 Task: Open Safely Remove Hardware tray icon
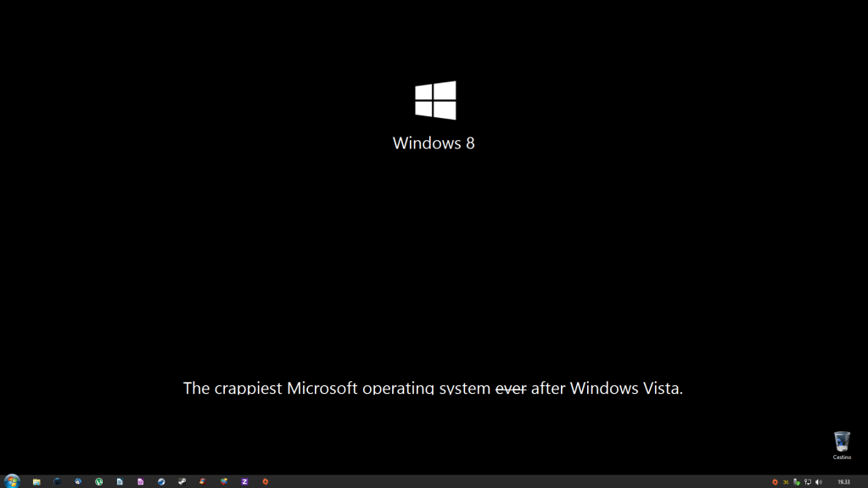797,481
